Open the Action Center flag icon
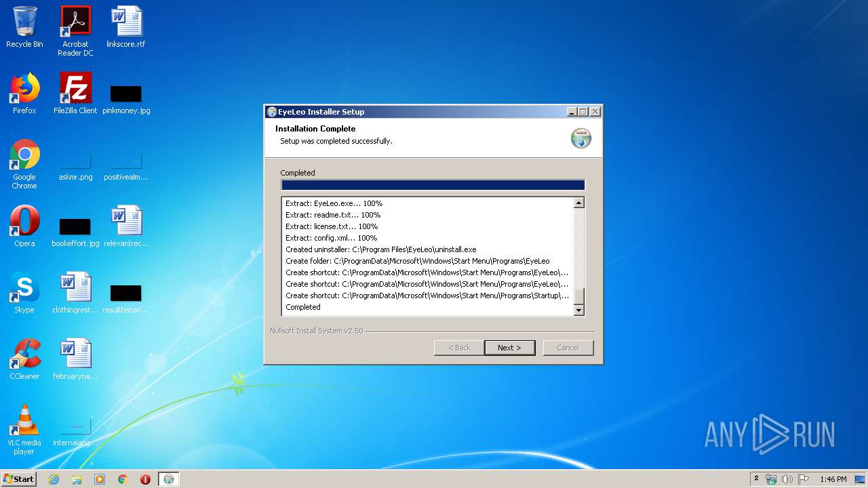 (x=804, y=479)
